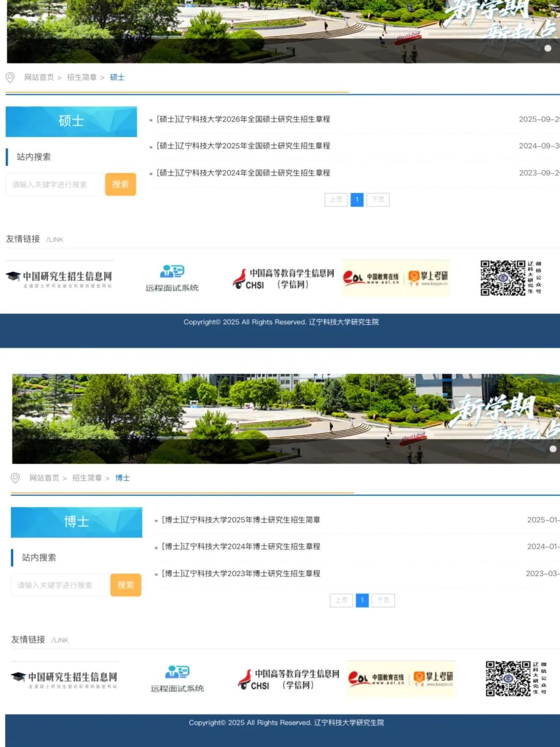The height and width of the screenshot is (747, 560).
Task: Open 中国研究生招生信息网 logo in the lower page's links
Action: point(65,679)
